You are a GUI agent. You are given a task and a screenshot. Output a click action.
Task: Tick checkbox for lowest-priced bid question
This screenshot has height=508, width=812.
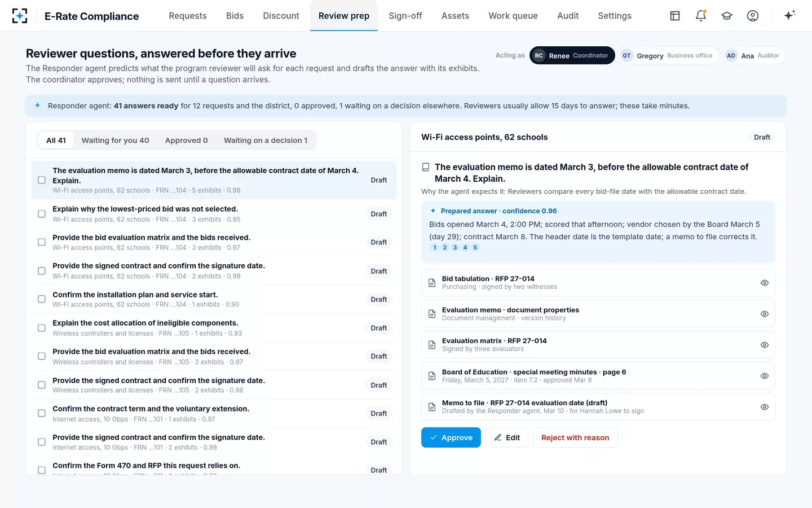tap(42, 214)
